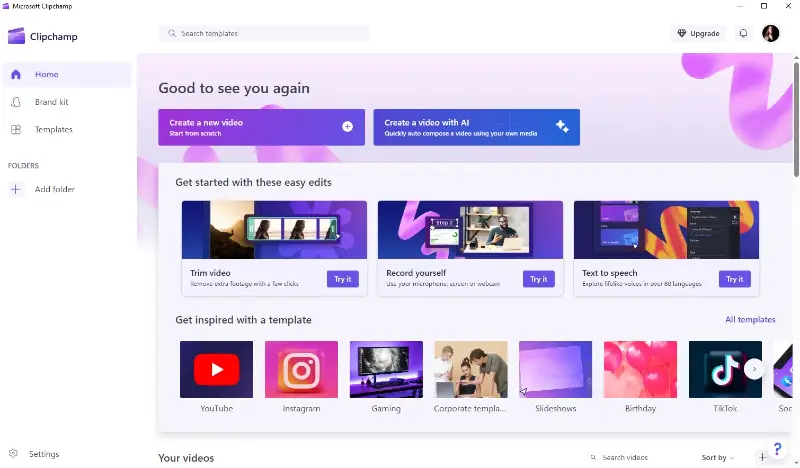Open the YouTube template category
Image resolution: width=800 pixels, height=468 pixels.
[216, 370]
